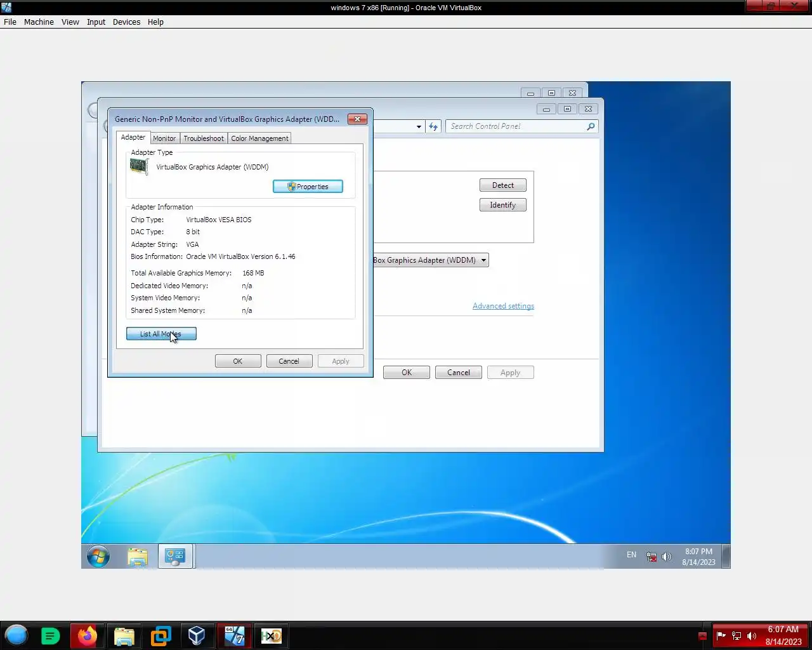Open VirtualBox cube icon in the host taskbar
812x650 pixels.
click(197, 635)
